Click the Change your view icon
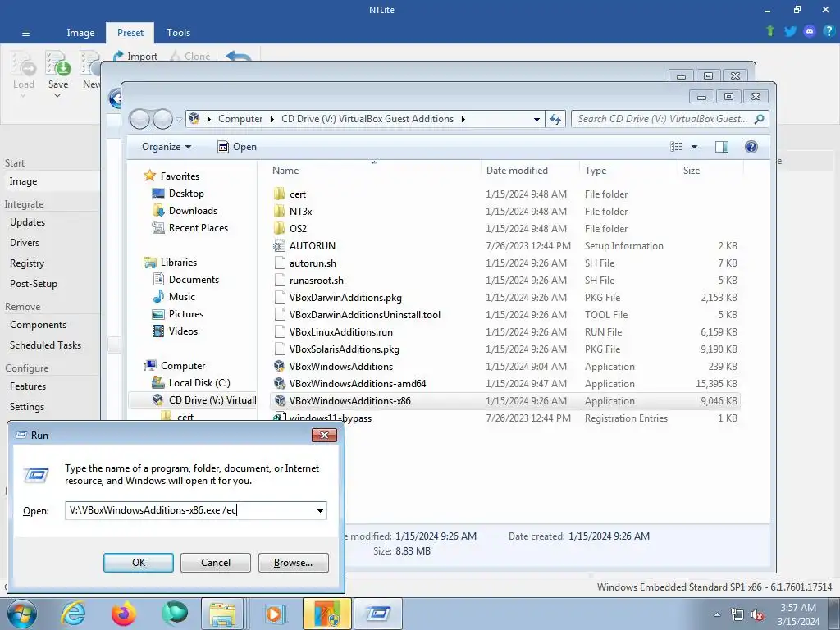Viewport: 840px width, 630px height. tap(677, 147)
